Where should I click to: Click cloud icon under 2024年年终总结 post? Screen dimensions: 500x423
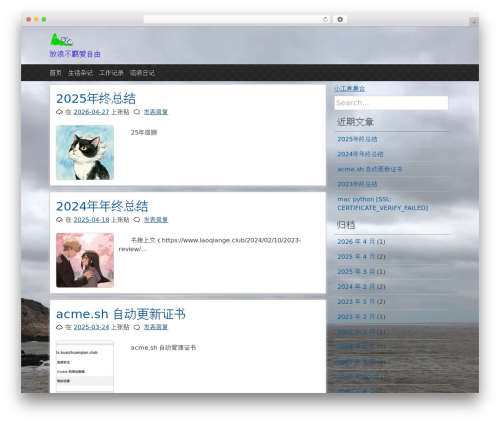pyautogui.click(x=59, y=220)
